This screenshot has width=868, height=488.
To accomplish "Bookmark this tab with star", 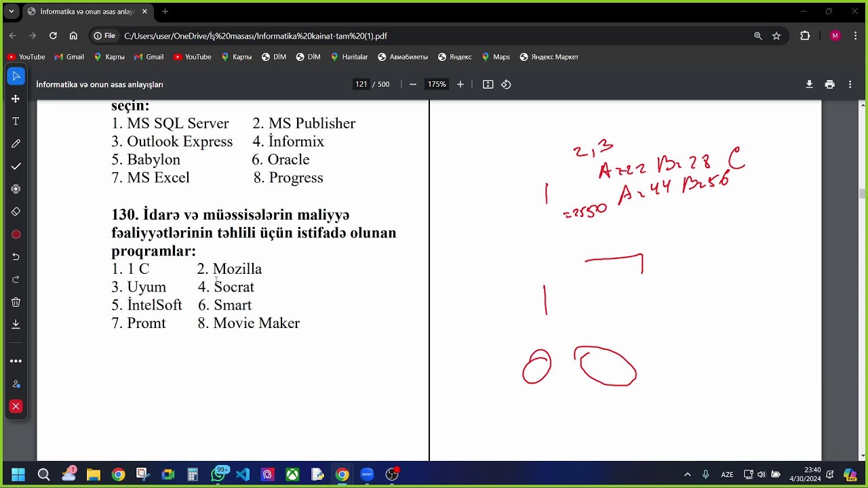I will [x=776, y=36].
